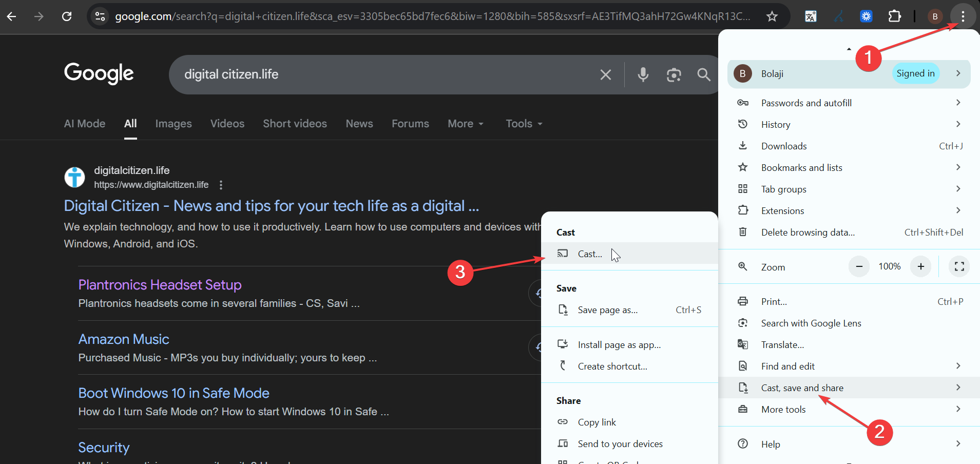Click the voice search microphone icon
This screenshot has width=980, height=464.
[x=643, y=75]
